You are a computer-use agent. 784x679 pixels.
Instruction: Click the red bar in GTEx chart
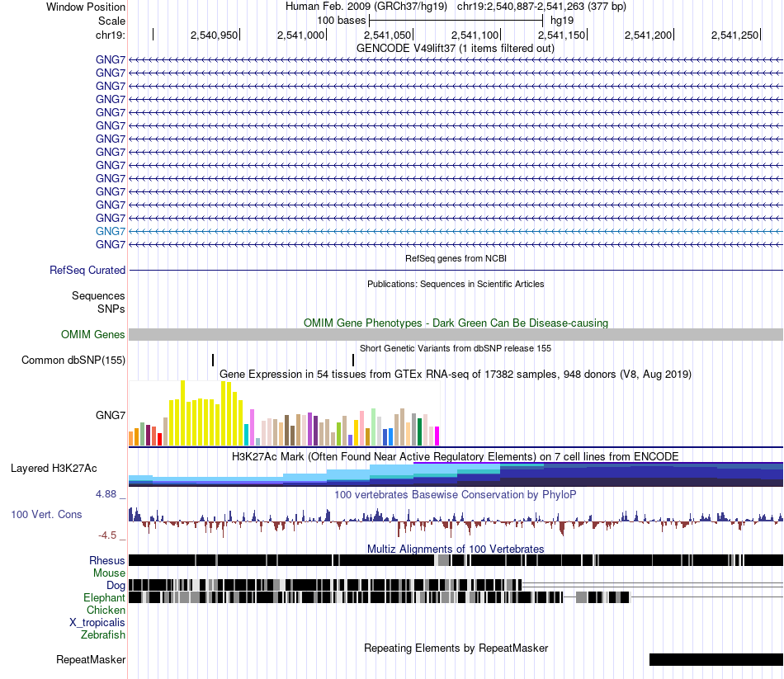tap(159, 440)
